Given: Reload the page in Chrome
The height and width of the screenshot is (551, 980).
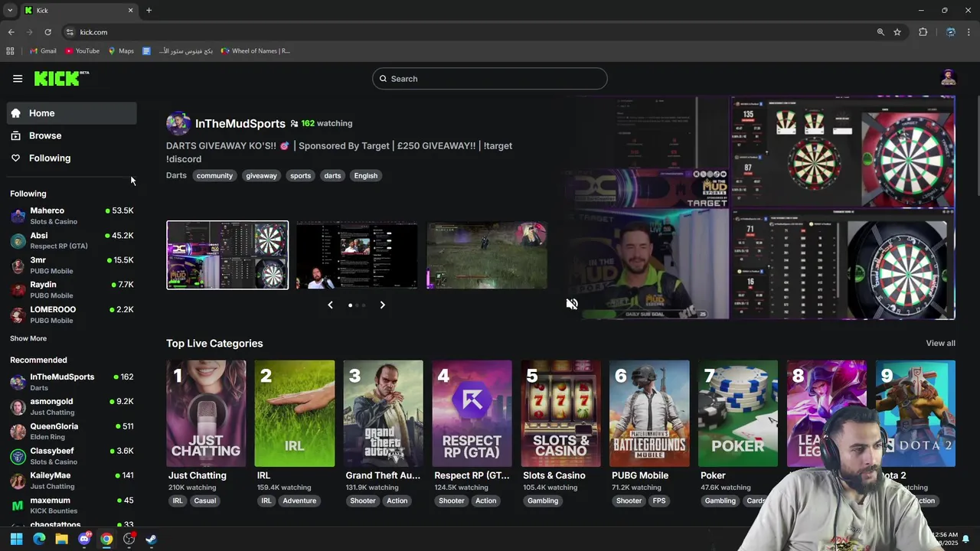Looking at the screenshot, I should pyautogui.click(x=47, y=32).
